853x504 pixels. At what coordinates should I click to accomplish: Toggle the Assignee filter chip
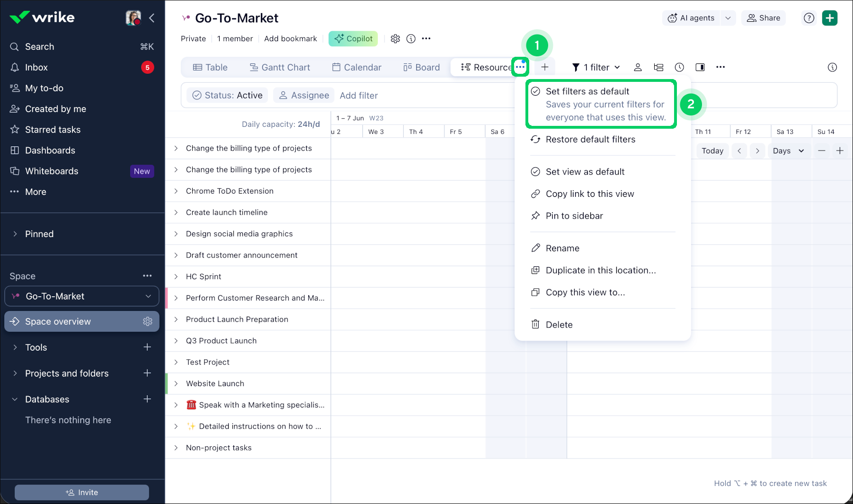click(303, 96)
